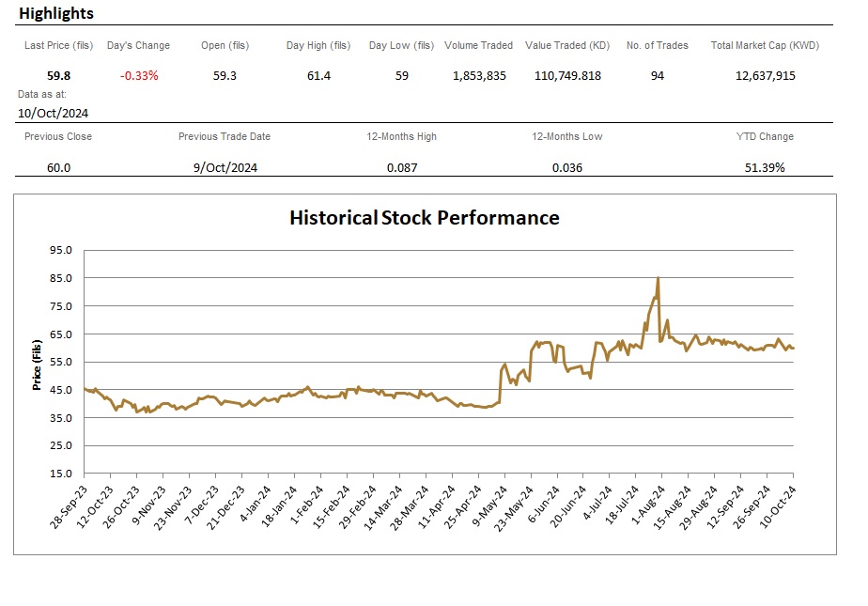This screenshot has width=868, height=606.
Task: Select the No. of Trades header
Action: (x=657, y=45)
